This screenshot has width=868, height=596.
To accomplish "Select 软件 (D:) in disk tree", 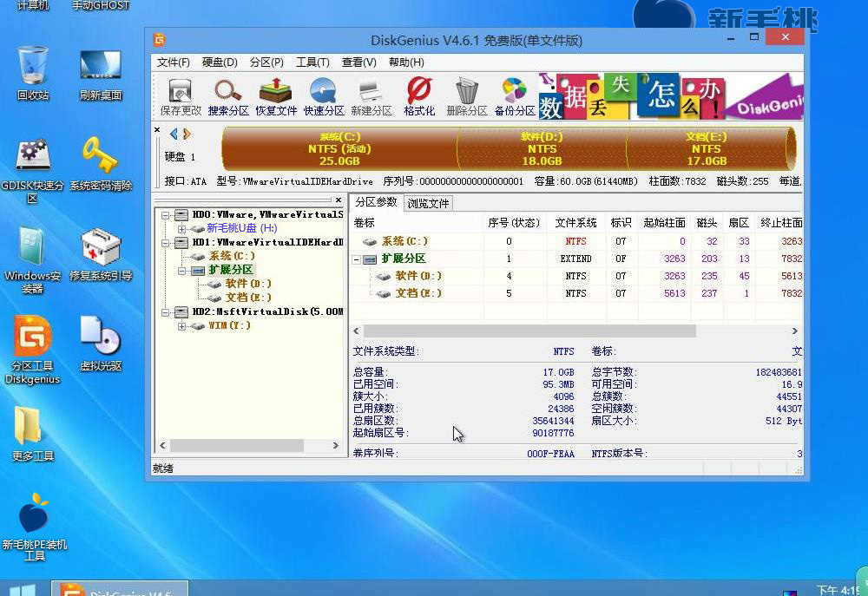I will [248, 284].
